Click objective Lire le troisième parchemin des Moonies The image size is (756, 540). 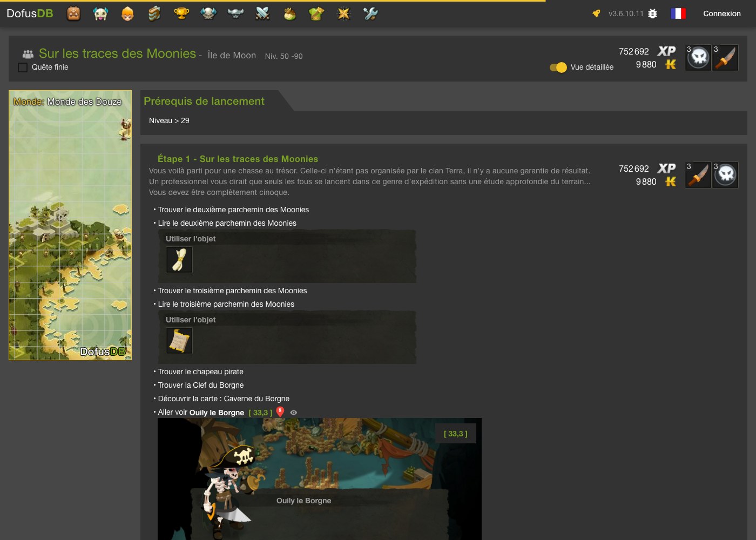click(226, 304)
